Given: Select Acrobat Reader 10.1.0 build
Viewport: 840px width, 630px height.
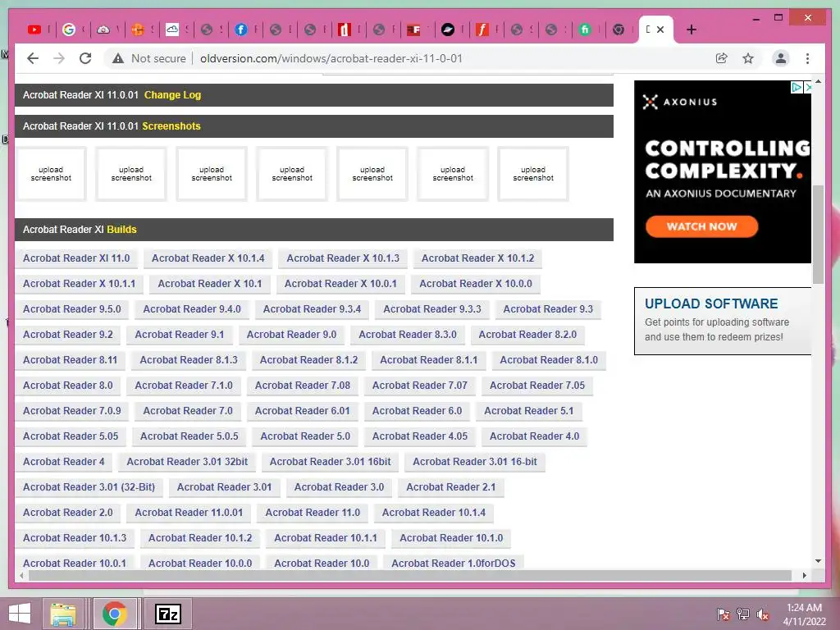Looking at the screenshot, I should [x=451, y=538].
